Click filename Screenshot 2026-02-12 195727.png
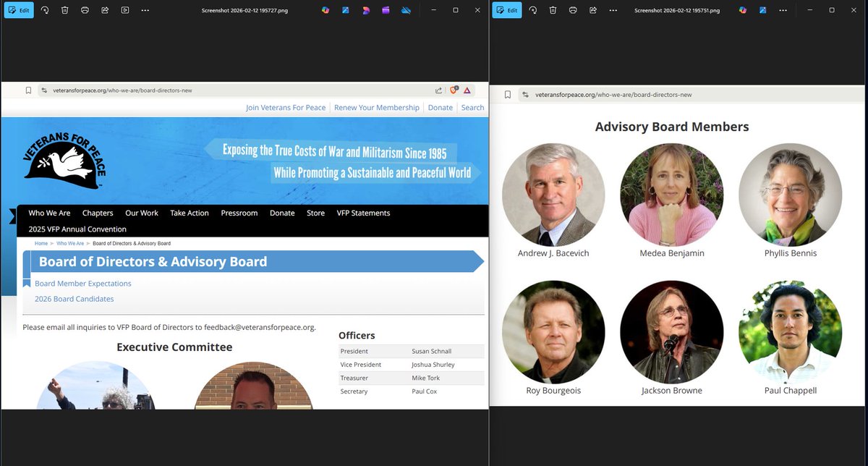This screenshot has height=466, width=868. pos(244,10)
